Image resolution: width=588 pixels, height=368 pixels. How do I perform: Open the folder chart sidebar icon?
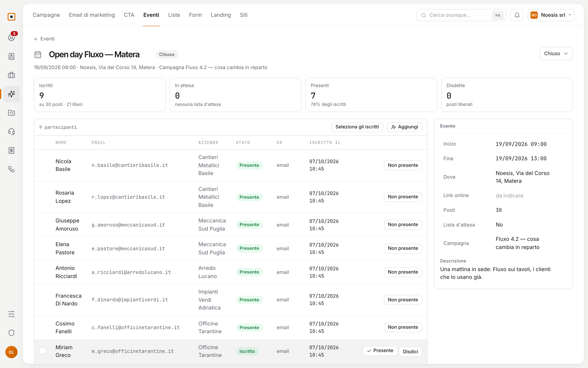[11, 113]
